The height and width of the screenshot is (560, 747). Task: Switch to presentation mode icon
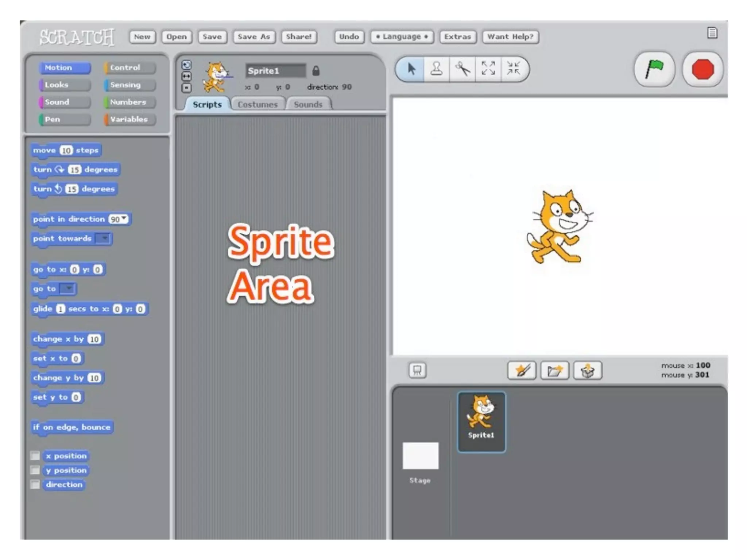[417, 370]
